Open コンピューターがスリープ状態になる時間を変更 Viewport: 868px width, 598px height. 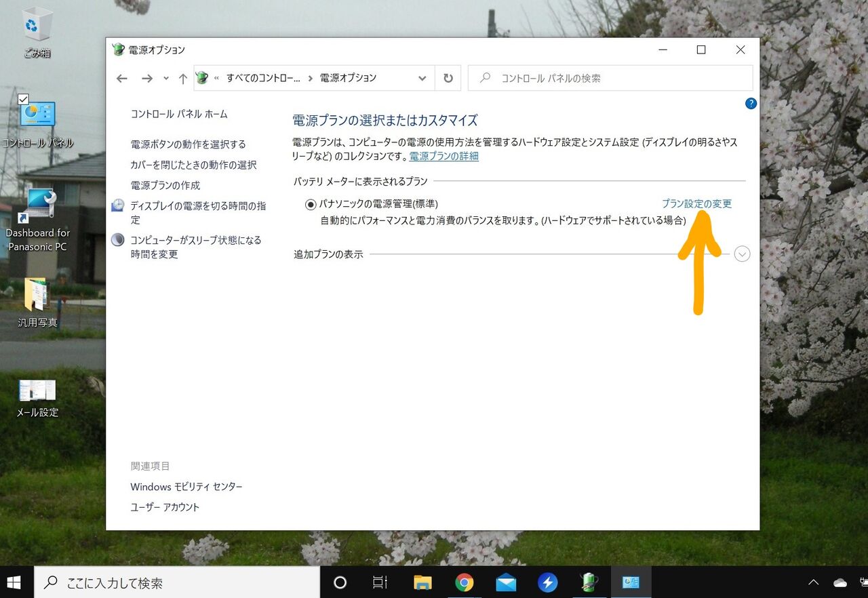point(196,247)
